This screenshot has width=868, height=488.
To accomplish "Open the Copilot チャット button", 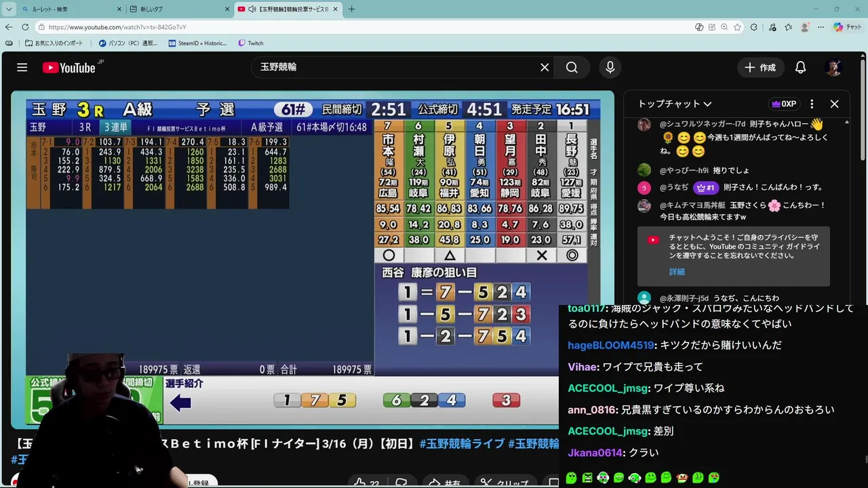I will pos(848,27).
